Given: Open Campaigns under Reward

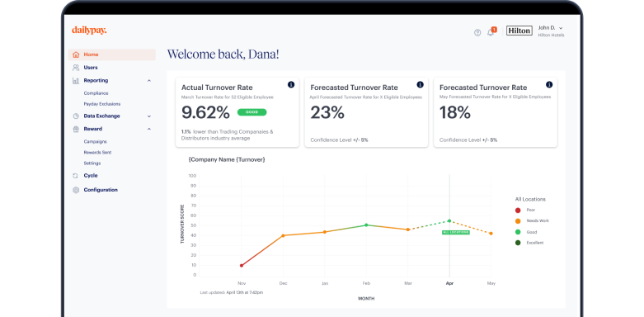Looking at the screenshot, I should (96, 141).
